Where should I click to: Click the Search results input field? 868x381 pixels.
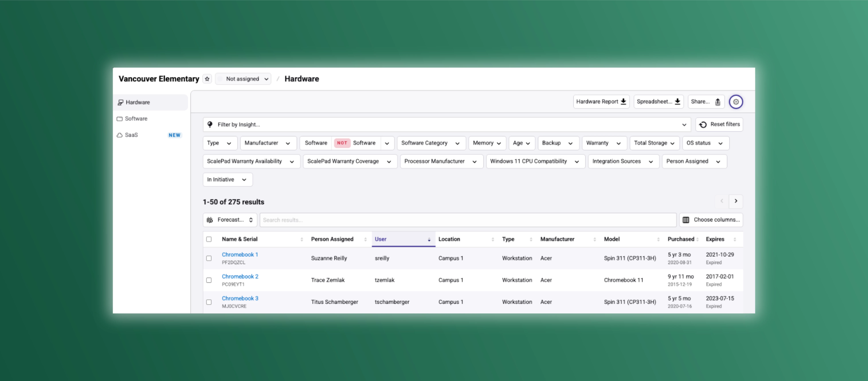click(x=468, y=220)
